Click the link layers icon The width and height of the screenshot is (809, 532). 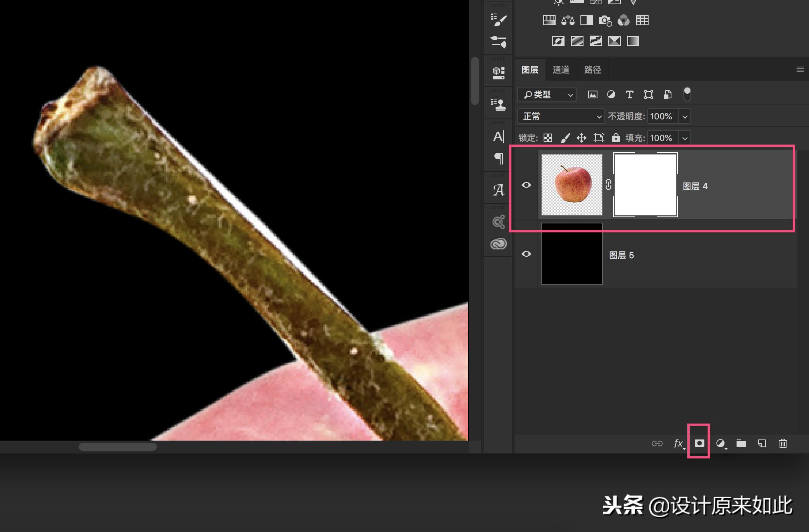658,444
